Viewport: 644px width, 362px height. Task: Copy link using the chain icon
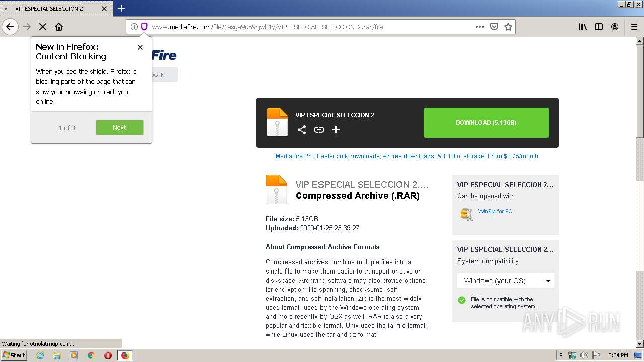[319, 130]
